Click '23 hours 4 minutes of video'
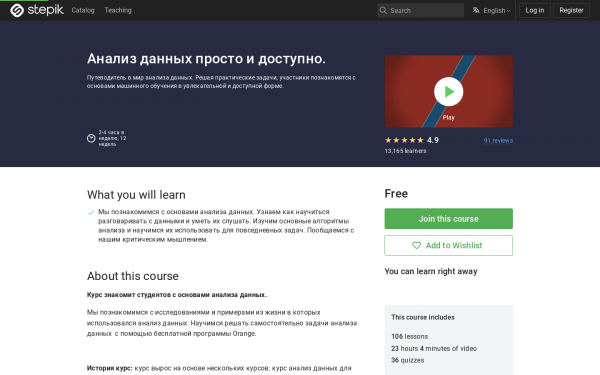 coord(434,348)
